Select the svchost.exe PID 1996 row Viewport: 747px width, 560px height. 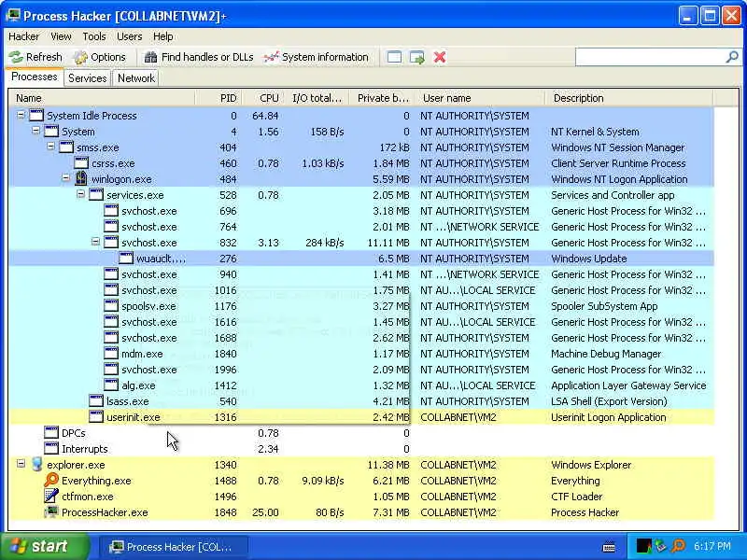[361, 369]
